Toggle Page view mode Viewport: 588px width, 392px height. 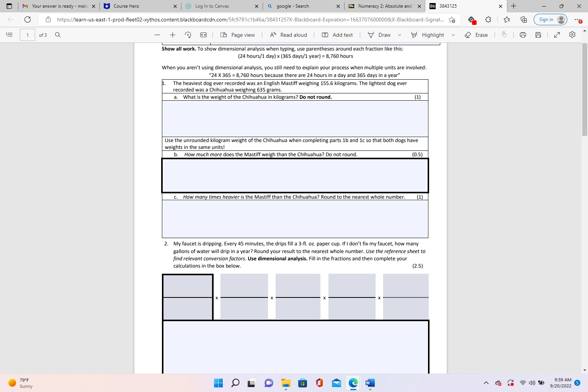point(237,34)
